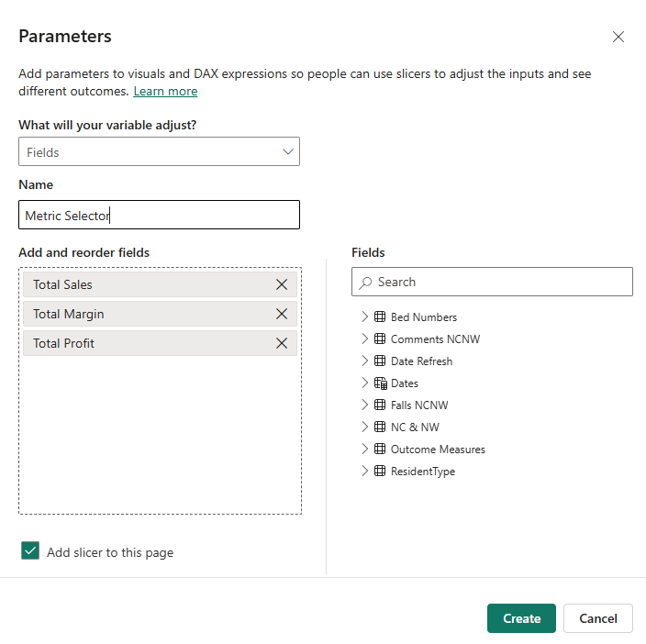
Task: Expand the Date Refresh table
Action: coord(364,361)
